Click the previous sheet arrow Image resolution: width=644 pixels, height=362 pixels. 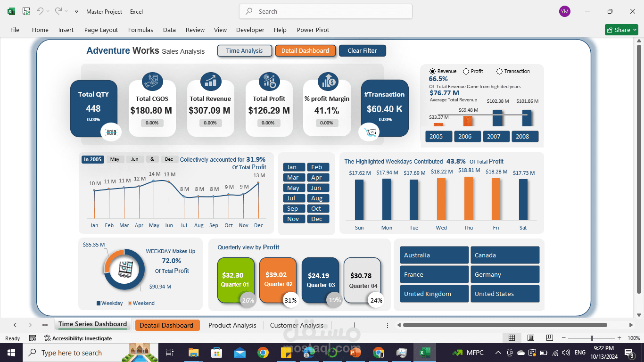(x=15, y=325)
